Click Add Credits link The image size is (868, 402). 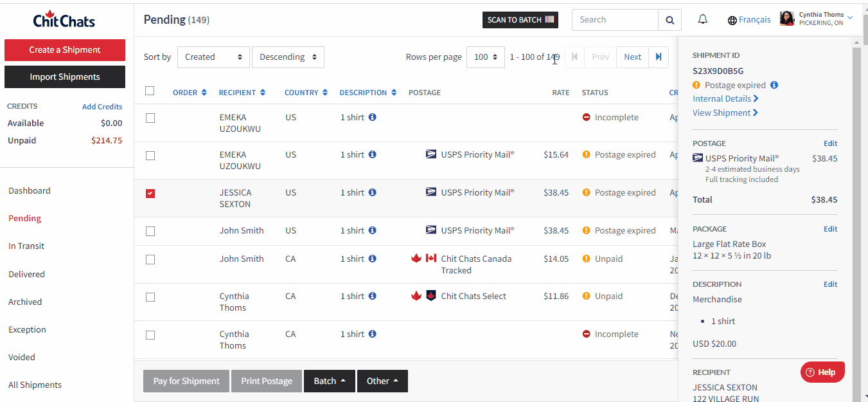pyautogui.click(x=102, y=107)
